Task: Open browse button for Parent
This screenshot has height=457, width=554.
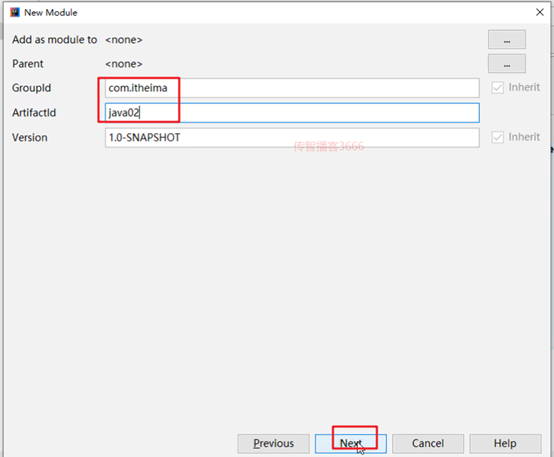Action: pos(507,64)
